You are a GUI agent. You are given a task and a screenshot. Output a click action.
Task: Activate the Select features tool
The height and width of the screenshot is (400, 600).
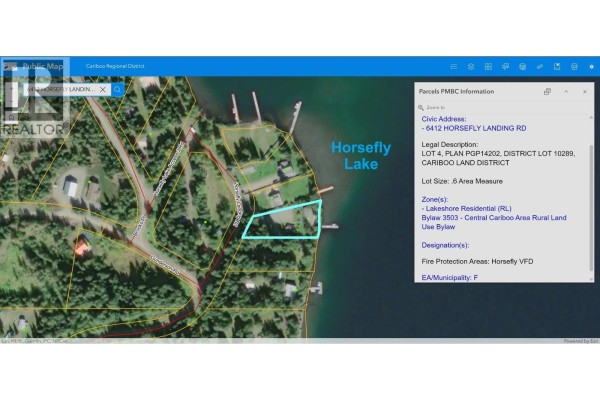tap(505, 67)
